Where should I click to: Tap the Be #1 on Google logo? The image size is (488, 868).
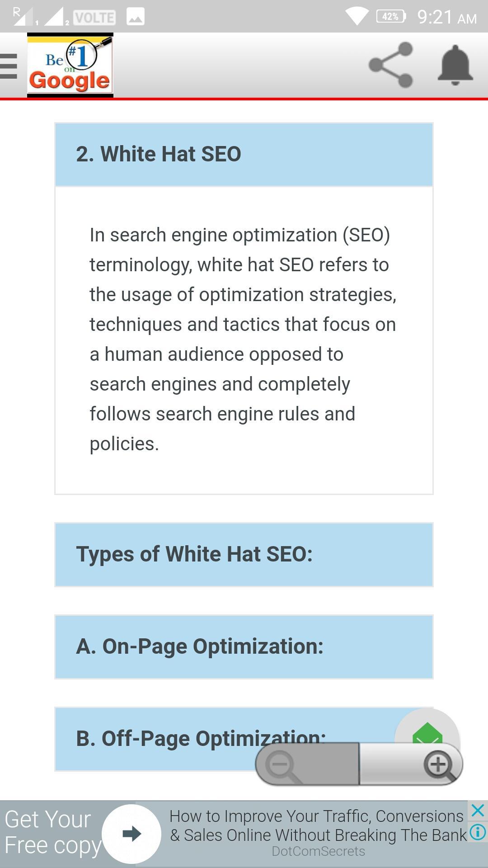[70, 65]
